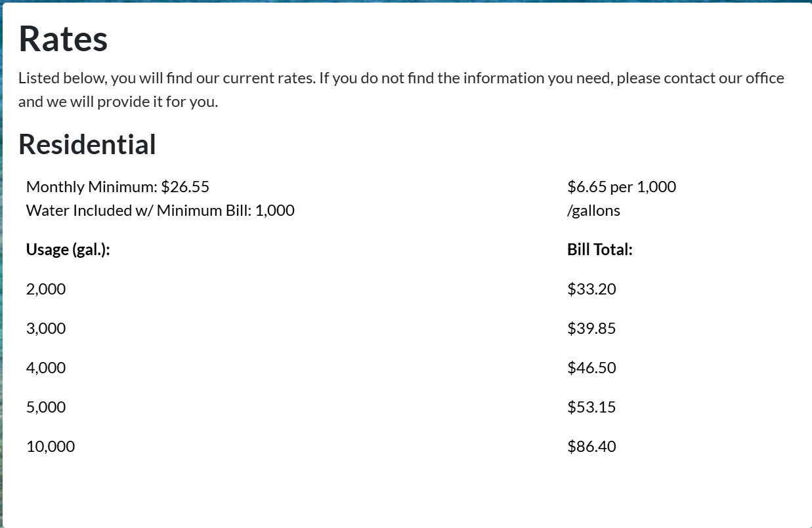Select the 10,000 usage row value

[x=51, y=447]
